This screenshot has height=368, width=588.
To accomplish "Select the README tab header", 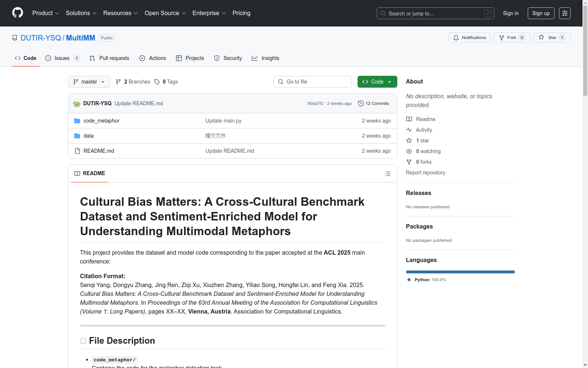I will coord(90,173).
